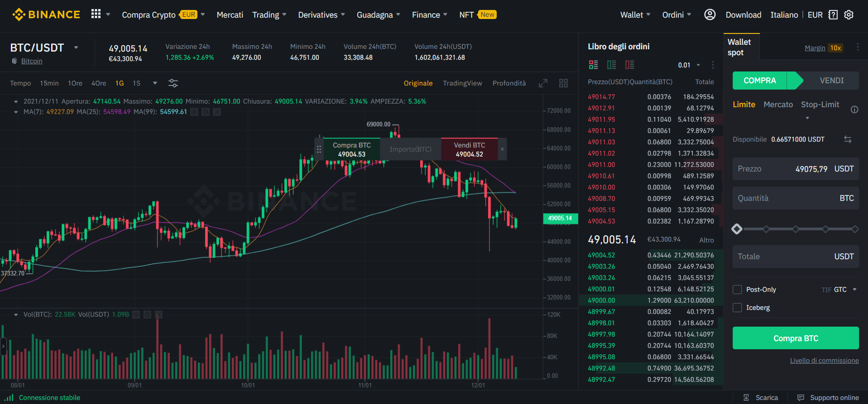The width and height of the screenshot is (868, 404).
Task: Collapse the candle OHLC info row
Action: 16,102
